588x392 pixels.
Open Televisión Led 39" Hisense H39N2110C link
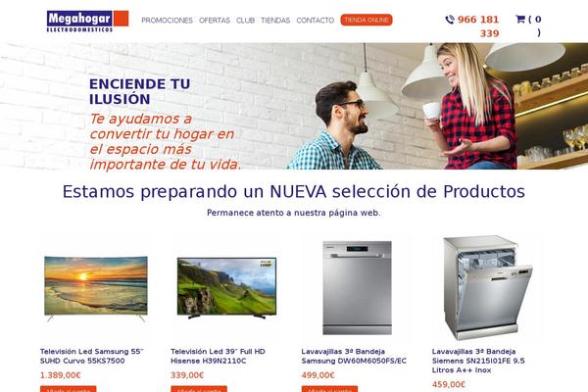tap(218, 356)
